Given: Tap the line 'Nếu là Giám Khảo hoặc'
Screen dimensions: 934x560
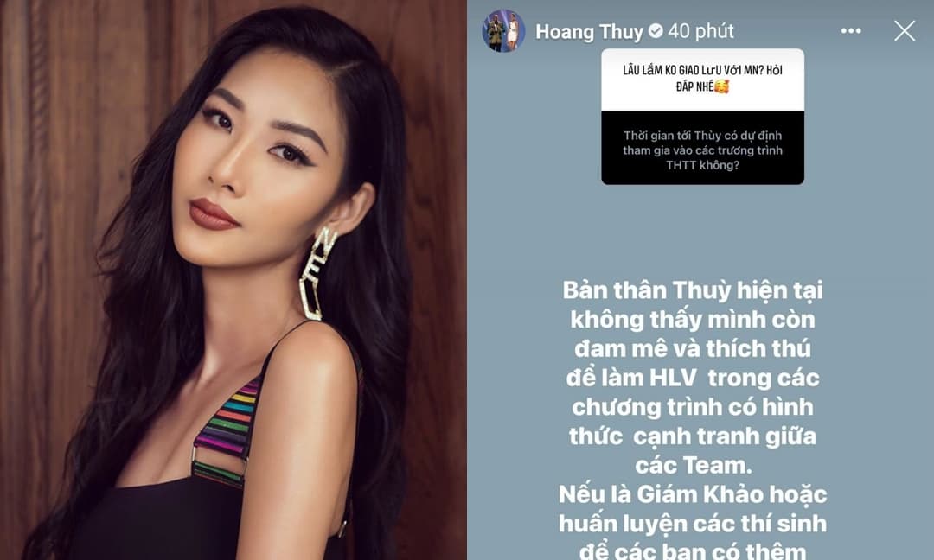Looking at the screenshot, I should [x=692, y=494].
